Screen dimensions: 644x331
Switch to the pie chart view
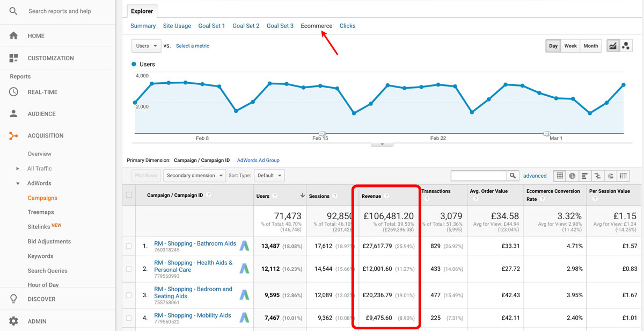click(x=572, y=175)
